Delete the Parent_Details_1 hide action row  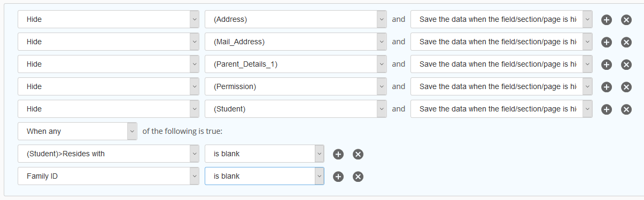(626, 65)
